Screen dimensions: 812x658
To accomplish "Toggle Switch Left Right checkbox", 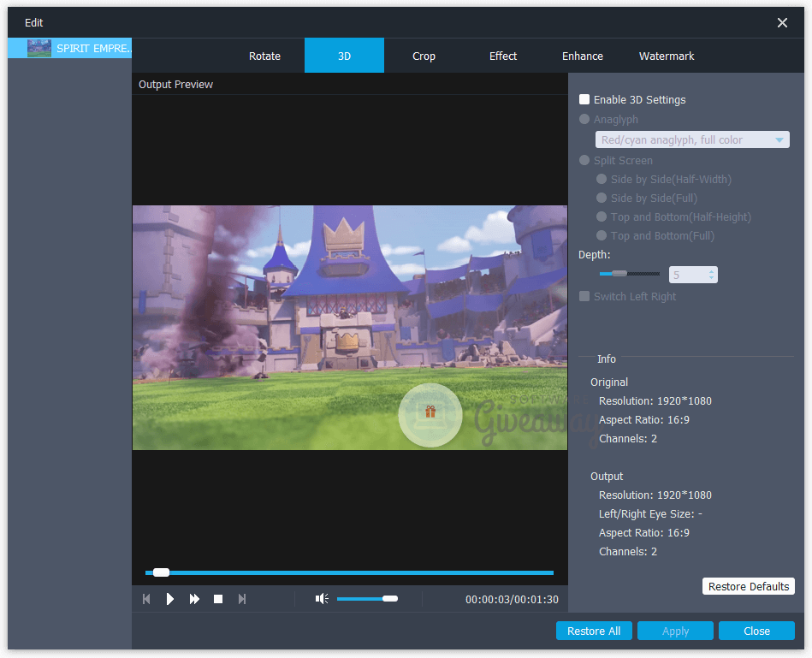I will tap(584, 296).
